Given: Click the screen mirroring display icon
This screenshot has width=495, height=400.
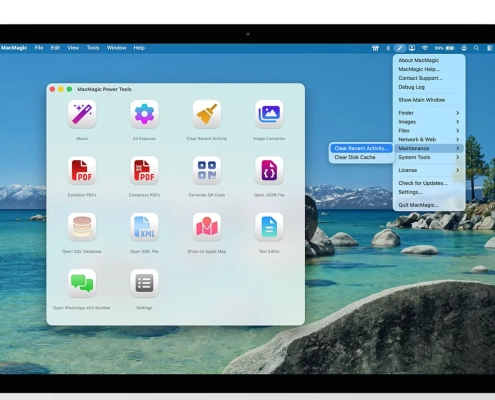Looking at the screenshot, I should (x=412, y=48).
